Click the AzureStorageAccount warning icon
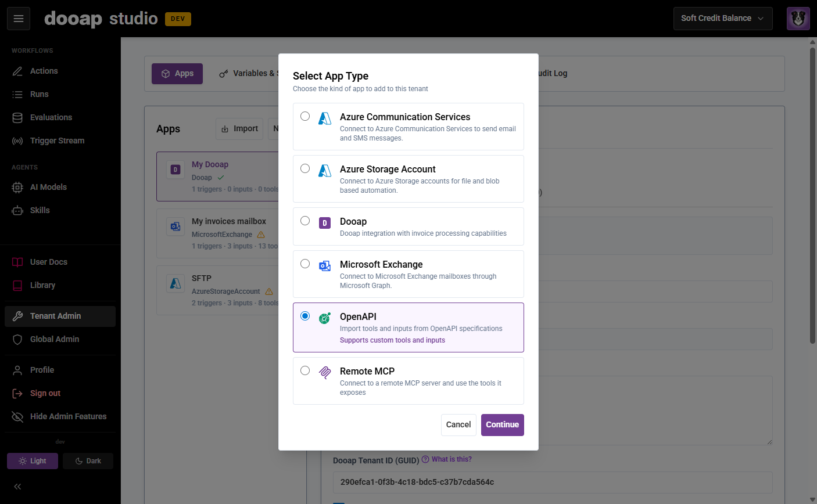This screenshot has width=817, height=504. (269, 291)
